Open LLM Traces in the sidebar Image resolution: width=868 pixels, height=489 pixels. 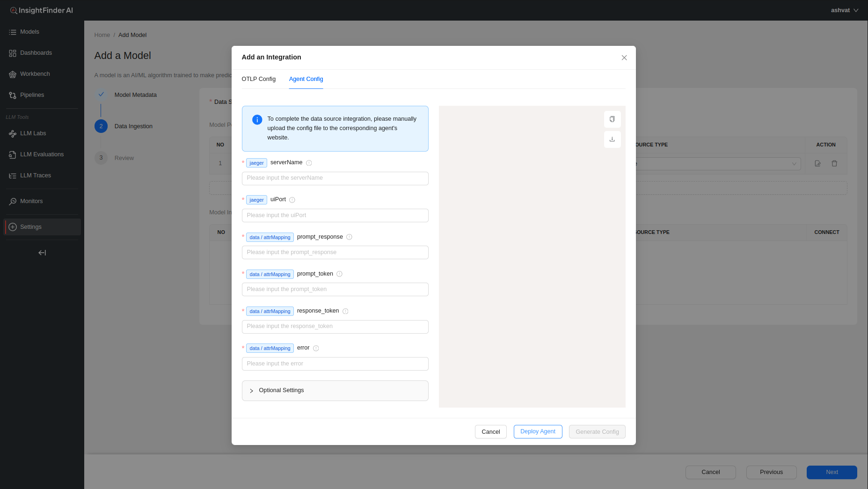[36, 175]
